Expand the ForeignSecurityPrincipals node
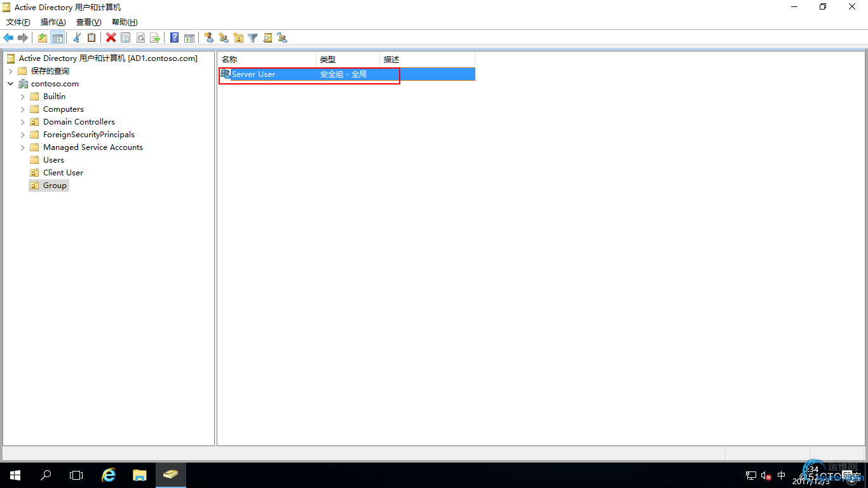Image resolution: width=868 pixels, height=488 pixels. [23, 135]
